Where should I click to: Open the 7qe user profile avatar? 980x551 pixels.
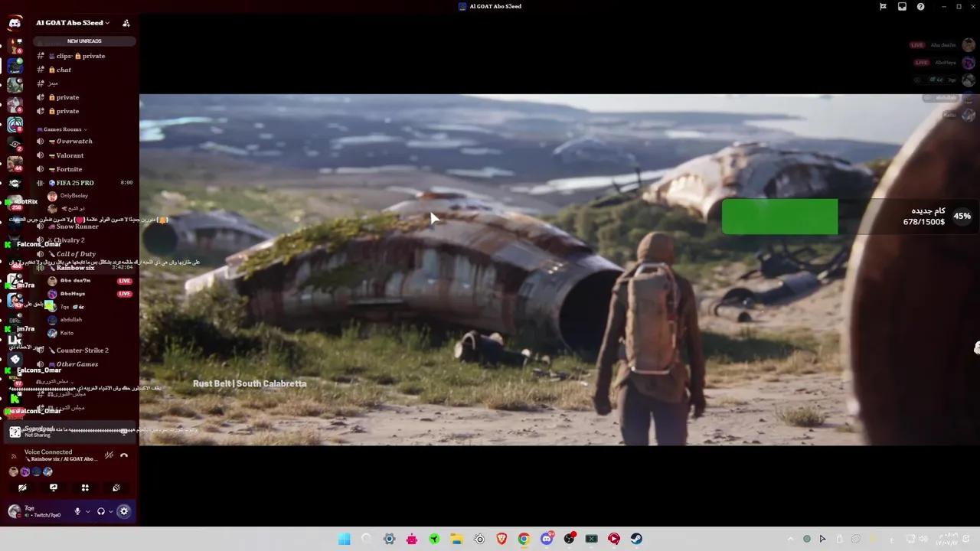(x=14, y=511)
